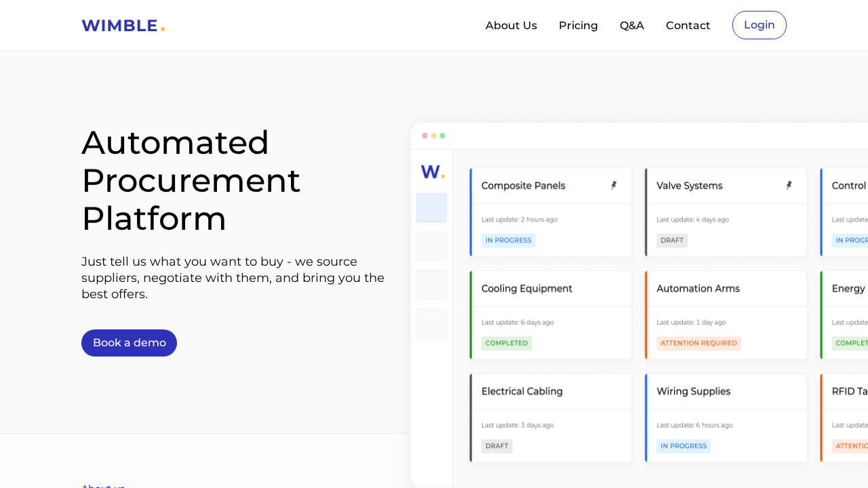Click the pin icon on Valve Systems
This screenshot has width=868, height=488.
click(789, 186)
